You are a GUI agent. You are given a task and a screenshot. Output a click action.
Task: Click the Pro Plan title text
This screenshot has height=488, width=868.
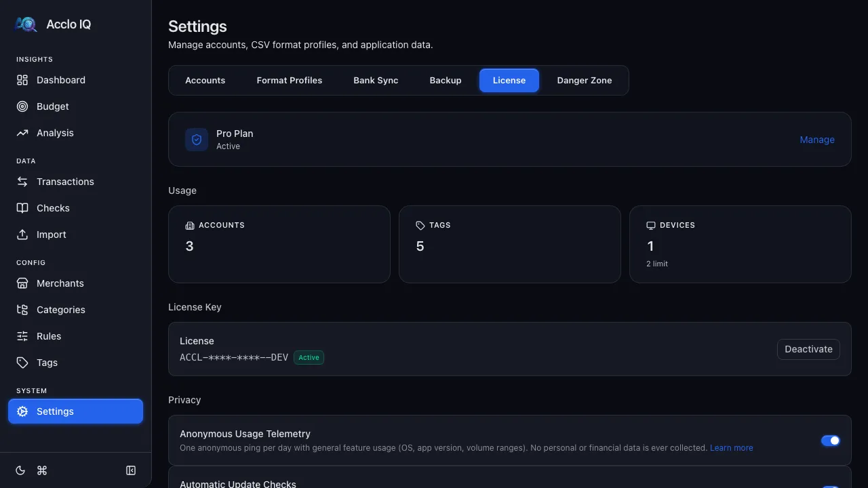point(235,134)
